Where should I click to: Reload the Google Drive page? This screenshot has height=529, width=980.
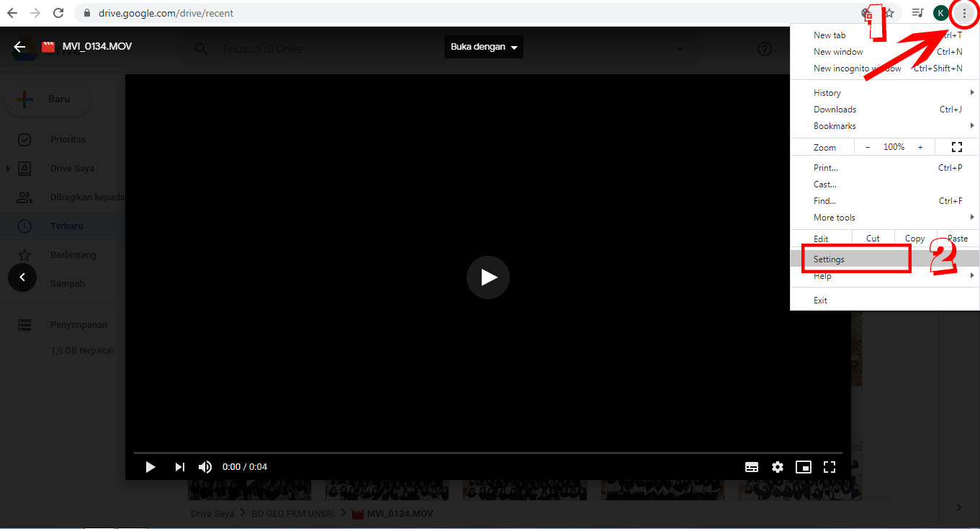[x=58, y=13]
